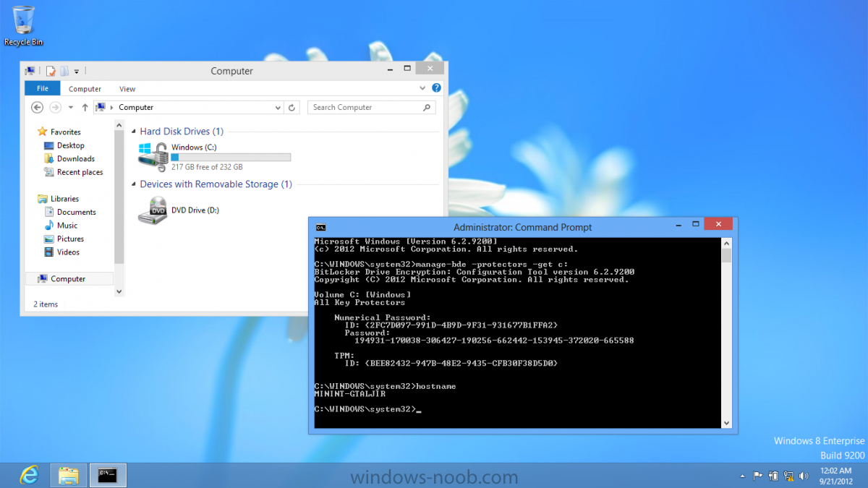The height and width of the screenshot is (488, 868).
Task: Click the TPM protector ID line
Action: 451,364
